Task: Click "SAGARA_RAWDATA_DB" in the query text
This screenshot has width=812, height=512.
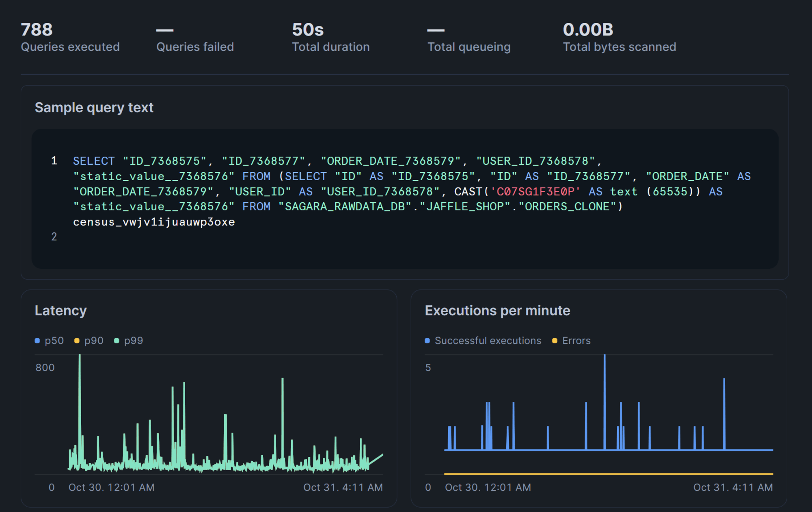Action: pyautogui.click(x=345, y=207)
